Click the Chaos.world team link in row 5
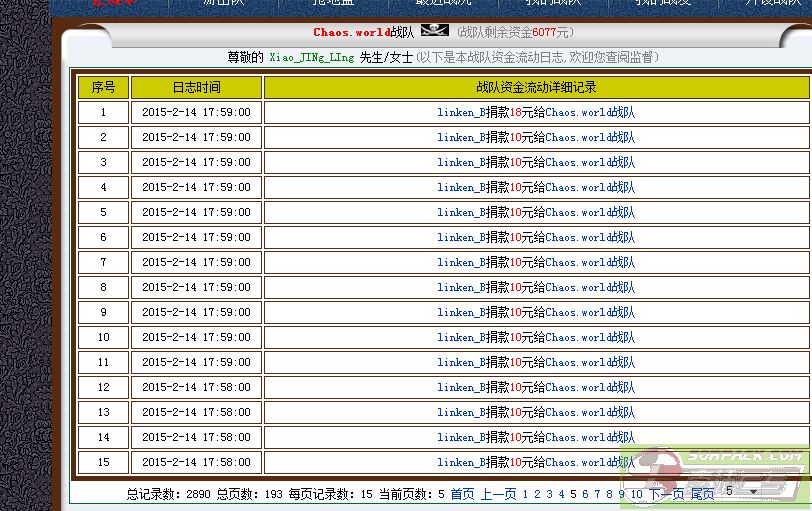Viewport: 812px width, 511px height. point(590,212)
